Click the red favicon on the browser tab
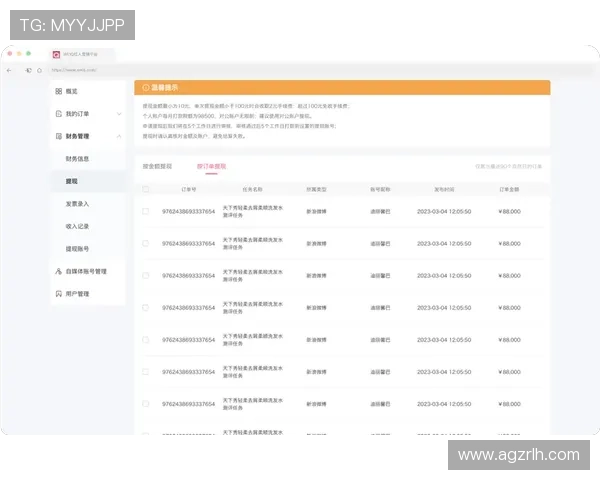 coord(56,55)
